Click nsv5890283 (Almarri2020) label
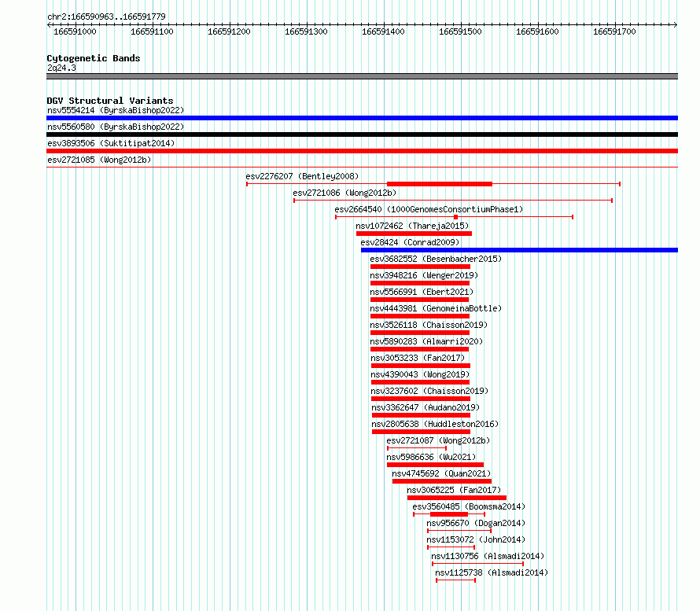 point(427,341)
